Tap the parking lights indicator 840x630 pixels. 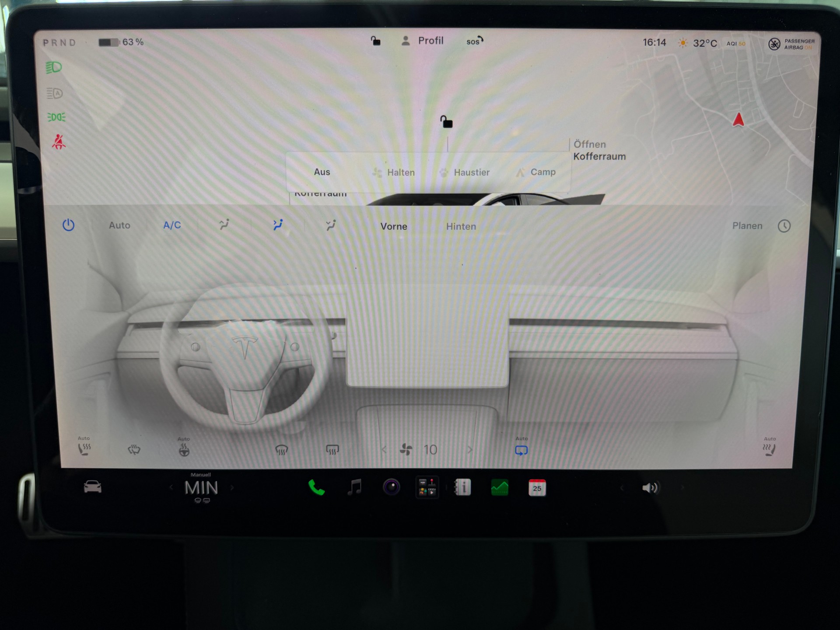56,117
